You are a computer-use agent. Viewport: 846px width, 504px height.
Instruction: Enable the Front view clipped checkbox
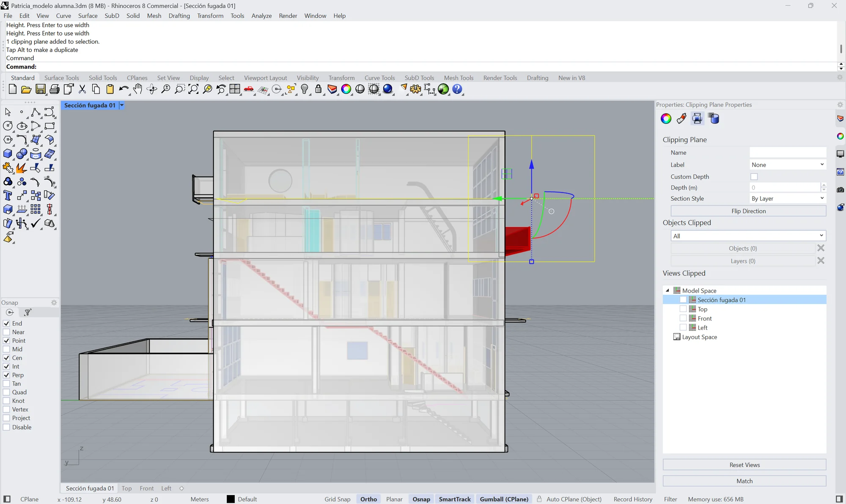tap(683, 318)
